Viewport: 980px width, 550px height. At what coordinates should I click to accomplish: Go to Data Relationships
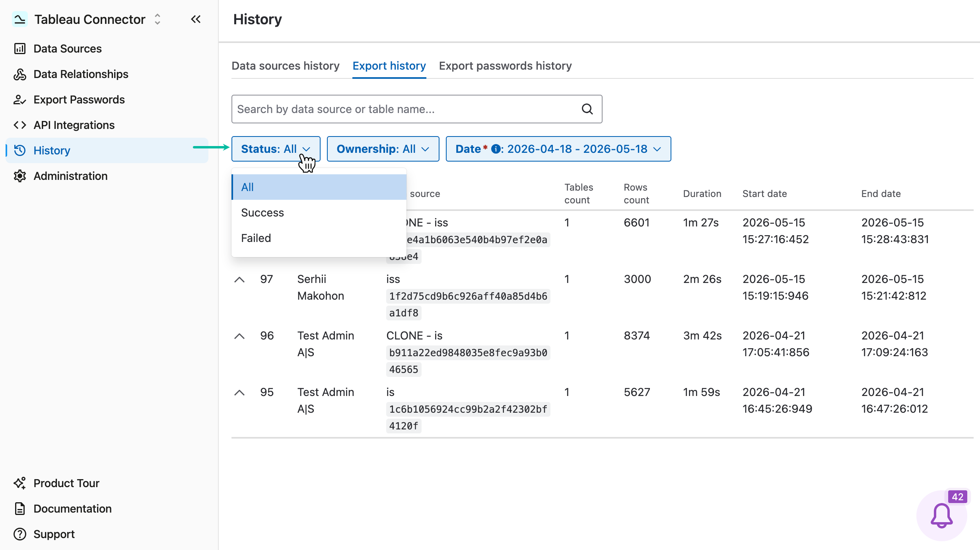tap(81, 74)
